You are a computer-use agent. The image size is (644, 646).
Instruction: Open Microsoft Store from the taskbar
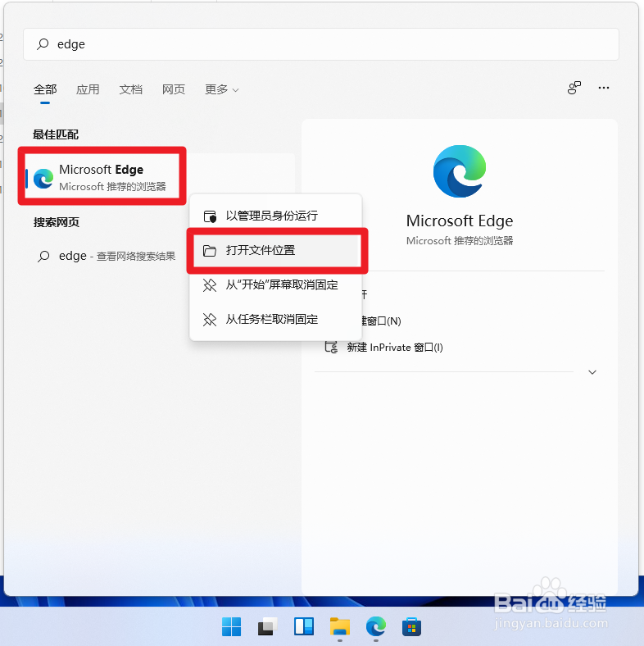412,626
